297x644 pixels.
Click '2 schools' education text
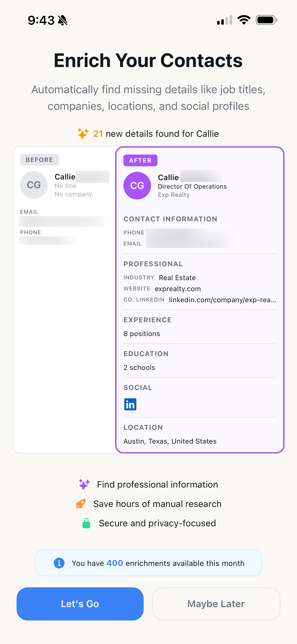click(x=139, y=368)
